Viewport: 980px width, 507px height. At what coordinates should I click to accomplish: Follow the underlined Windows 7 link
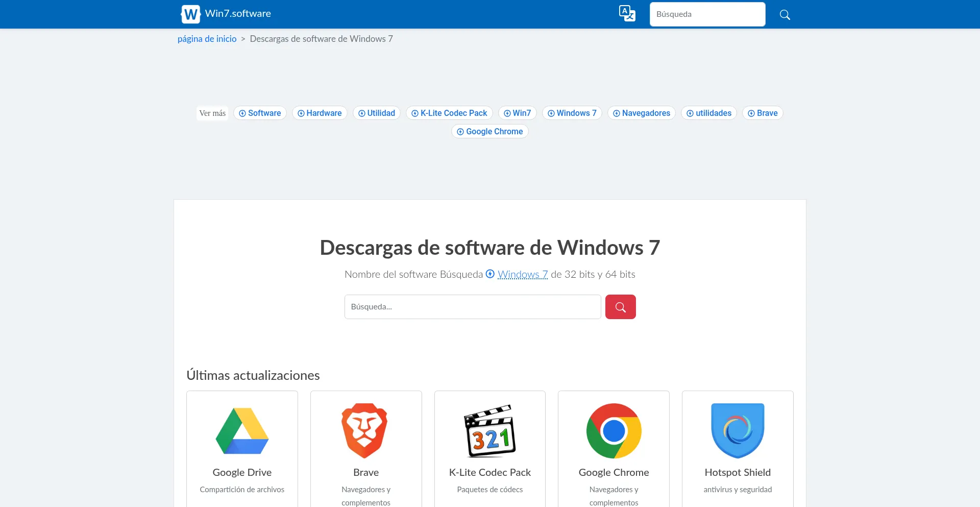pyautogui.click(x=522, y=275)
